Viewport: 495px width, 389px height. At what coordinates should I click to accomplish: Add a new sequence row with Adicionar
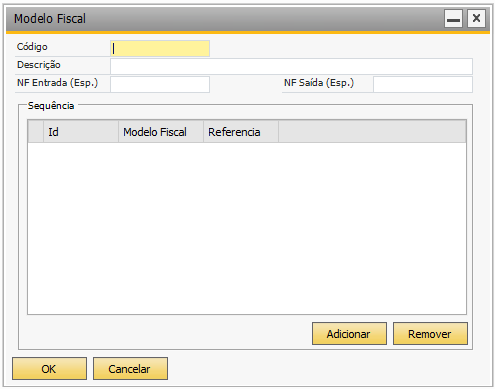(349, 334)
